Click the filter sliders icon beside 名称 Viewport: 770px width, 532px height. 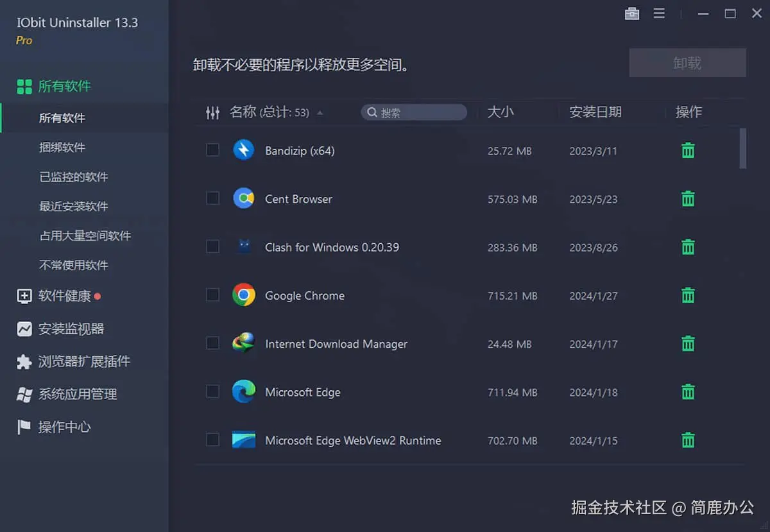click(x=212, y=113)
